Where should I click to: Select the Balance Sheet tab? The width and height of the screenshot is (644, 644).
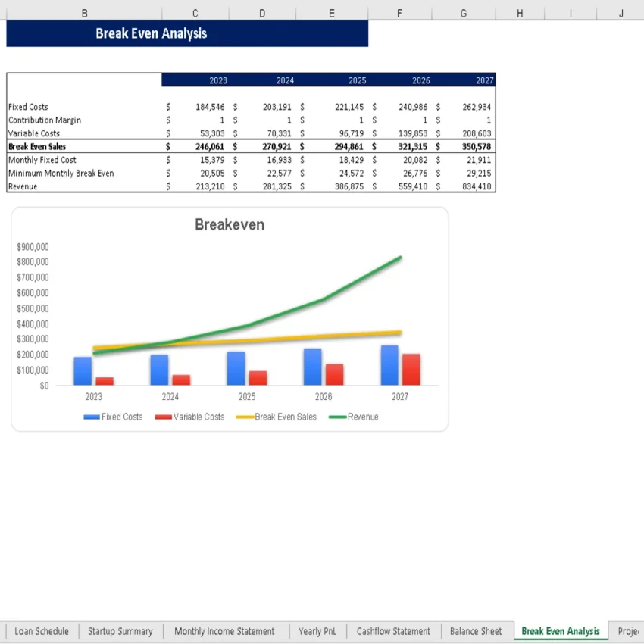point(476,631)
